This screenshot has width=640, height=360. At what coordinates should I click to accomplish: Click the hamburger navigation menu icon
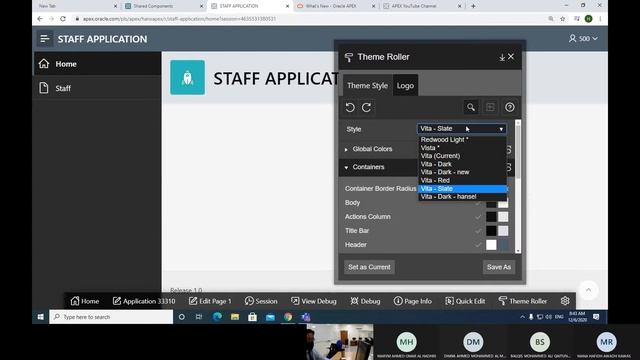tap(44, 39)
